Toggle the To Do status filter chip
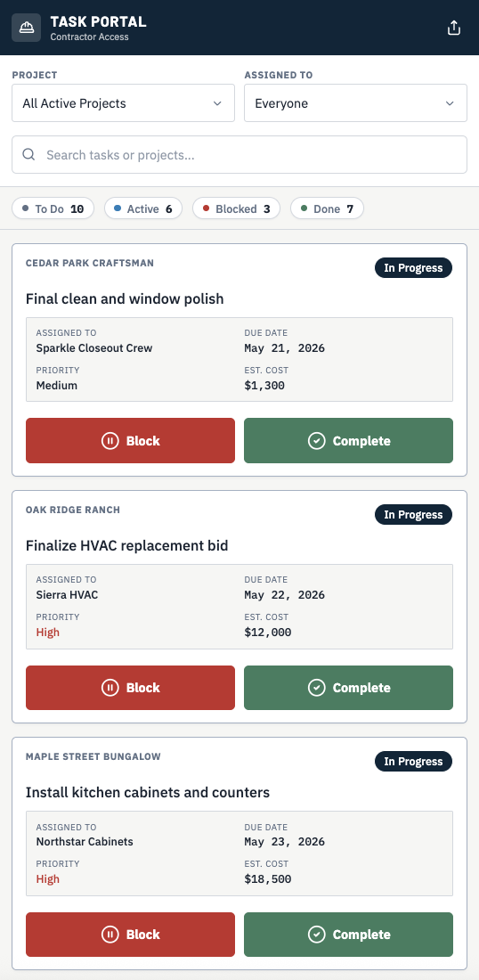 [x=53, y=208]
